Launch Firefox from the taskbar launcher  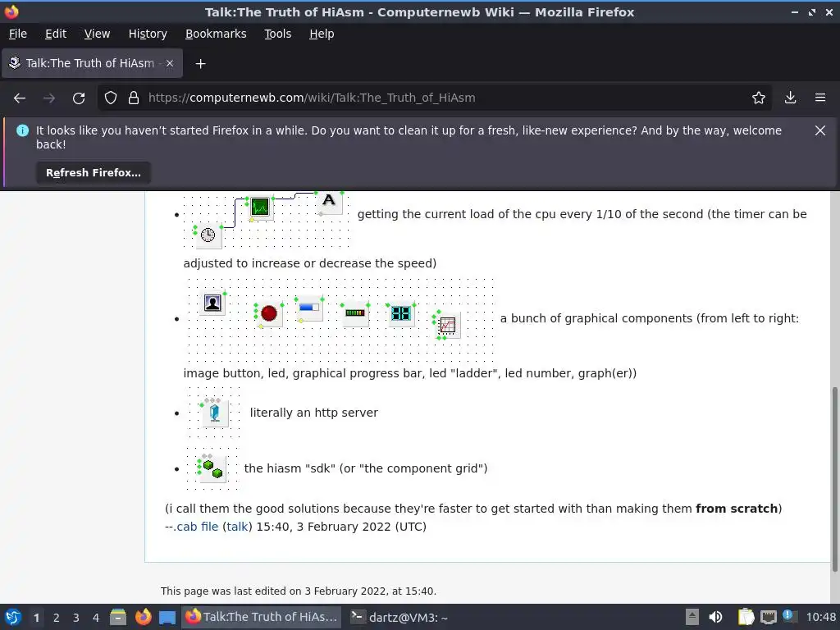coord(143,617)
